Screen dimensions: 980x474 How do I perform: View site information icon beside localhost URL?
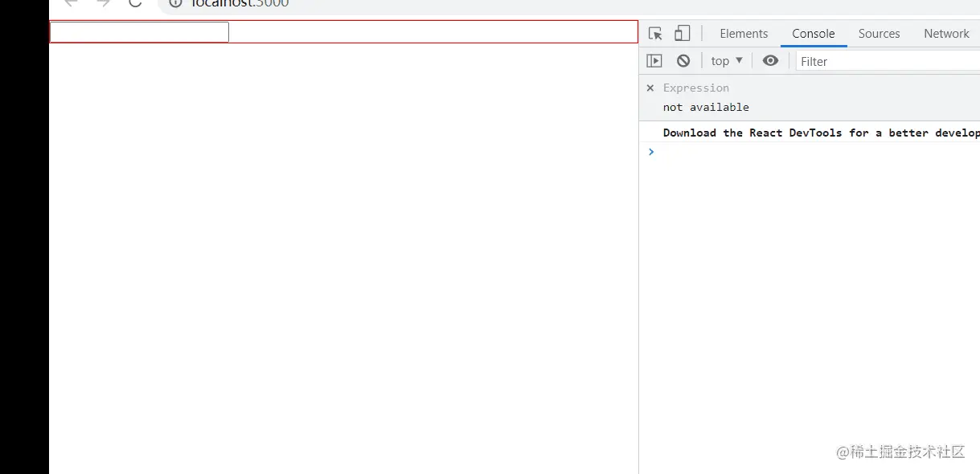pyautogui.click(x=175, y=4)
